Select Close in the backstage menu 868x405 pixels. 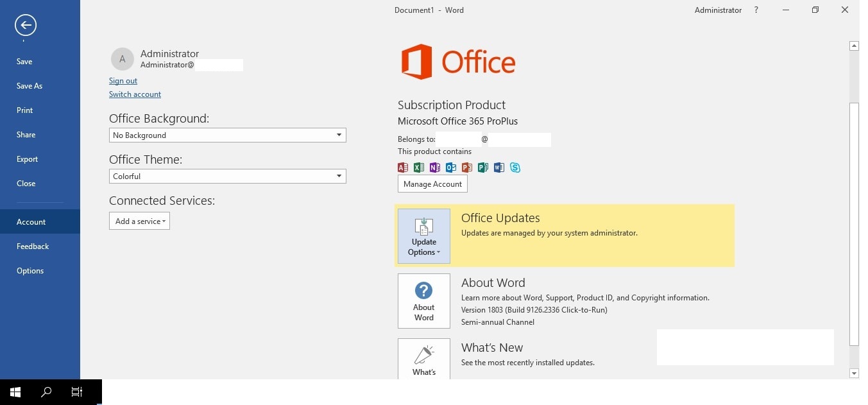(x=40, y=184)
